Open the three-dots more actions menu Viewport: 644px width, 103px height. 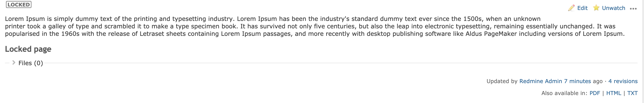[633, 9]
